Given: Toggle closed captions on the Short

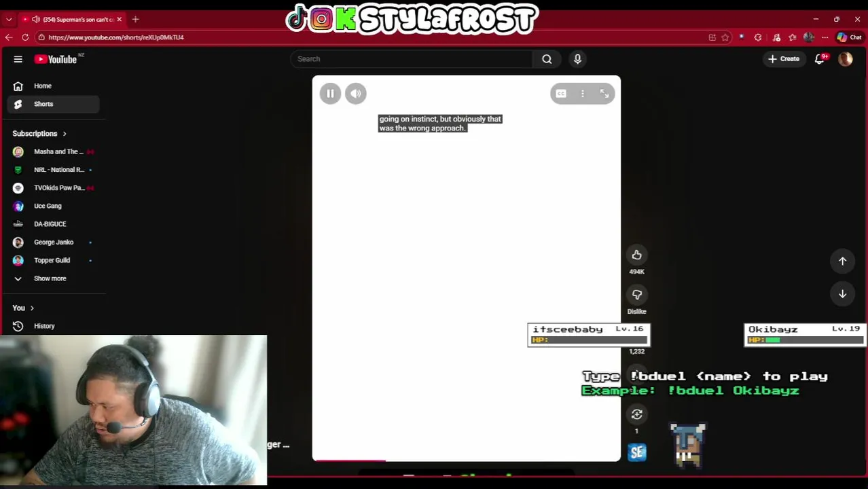Looking at the screenshot, I should (561, 94).
